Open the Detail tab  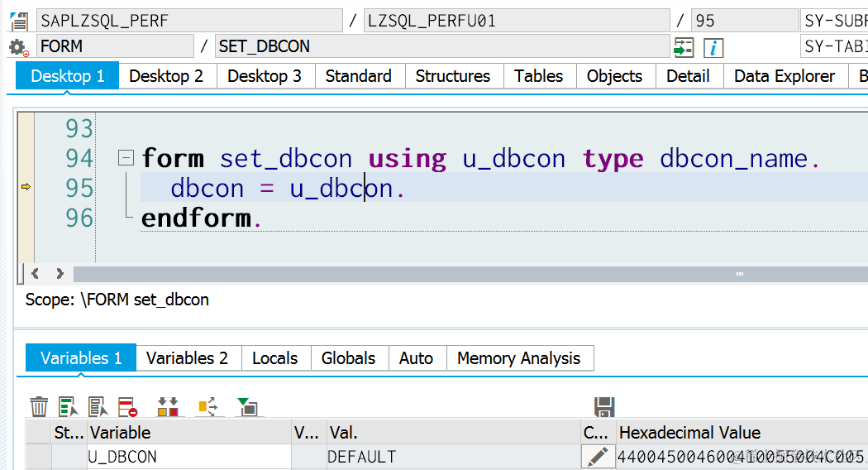[688, 76]
